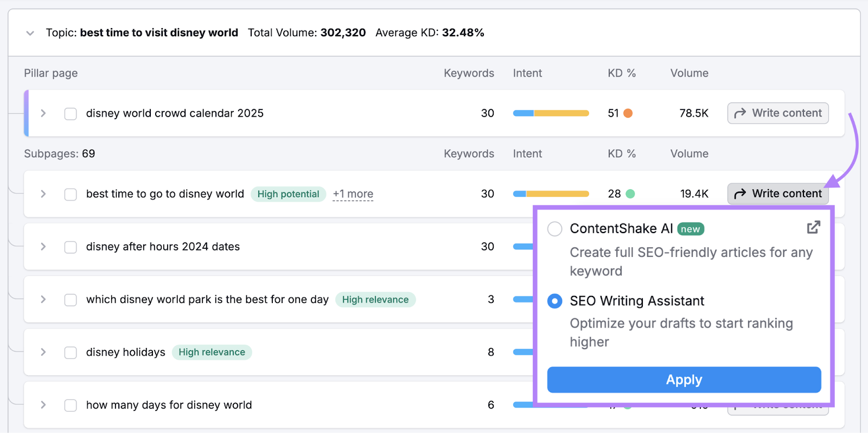Click green KD indicator dot beside 28
This screenshot has height=433, width=868.
pyautogui.click(x=630, y=193)
